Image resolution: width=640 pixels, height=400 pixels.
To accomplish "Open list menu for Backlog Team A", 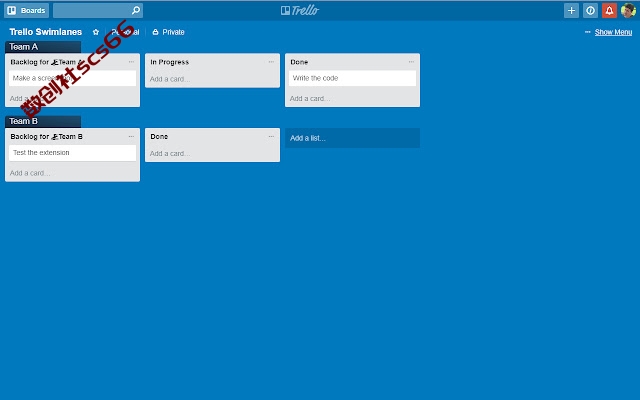I will click(131, 62).
